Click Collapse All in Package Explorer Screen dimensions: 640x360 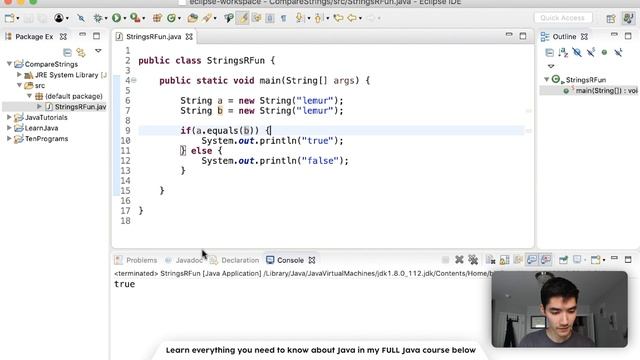pos(67,52)
